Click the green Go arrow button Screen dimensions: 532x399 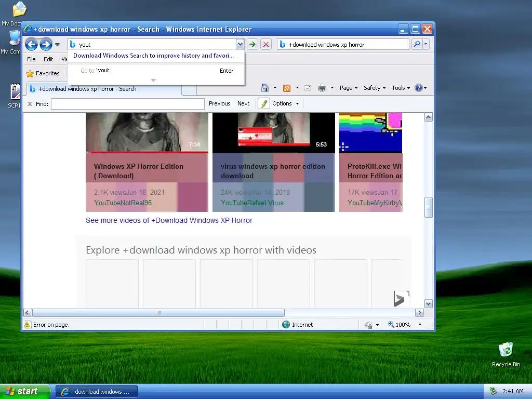252,45
